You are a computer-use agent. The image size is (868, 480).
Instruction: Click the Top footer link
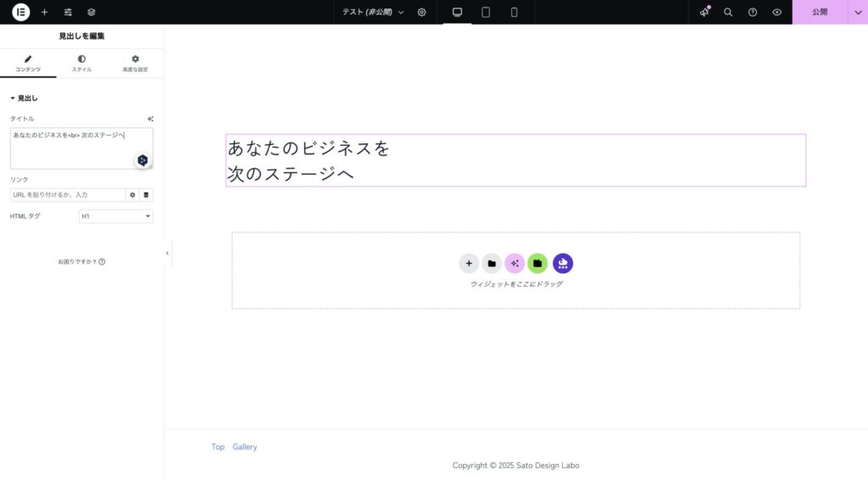218,447
